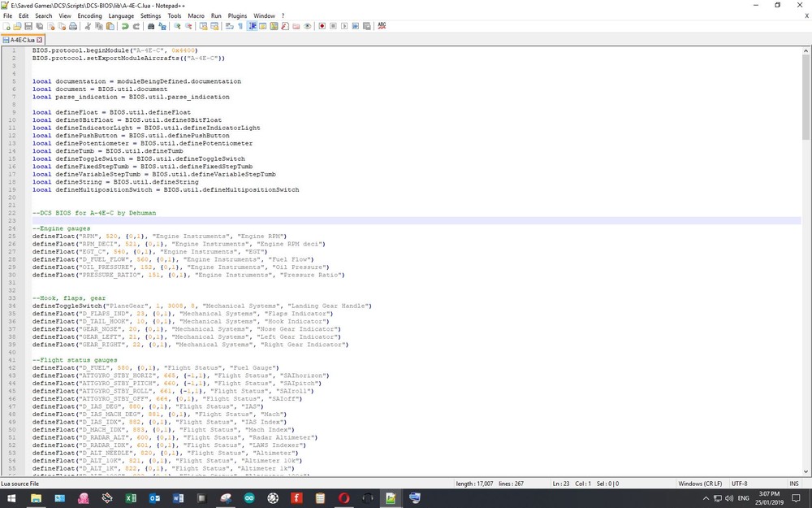Click Windows (CR LF) line ending field
812x508 pixels.
[x=700, y=484]
